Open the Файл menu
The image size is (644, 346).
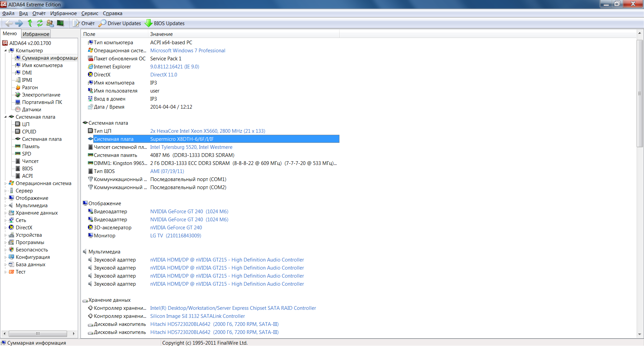[x=8, y=13]
